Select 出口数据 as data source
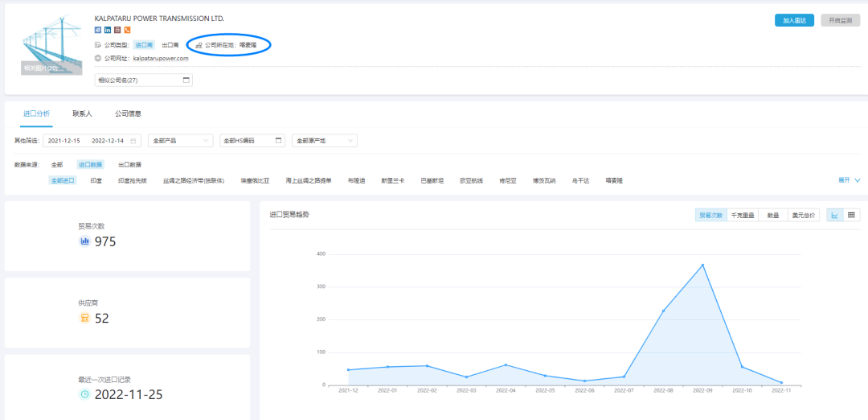This screenshot has width=868, height=420. pos(129,164)
